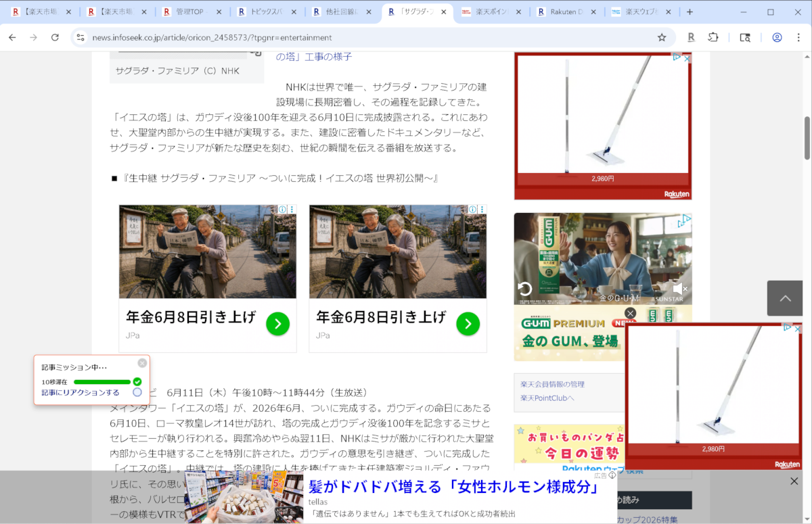Image resolution: width=812 pixels, height=524 pixels.
Task: Click the bottom banner hair product image
Action: click(x=244, y=498)
